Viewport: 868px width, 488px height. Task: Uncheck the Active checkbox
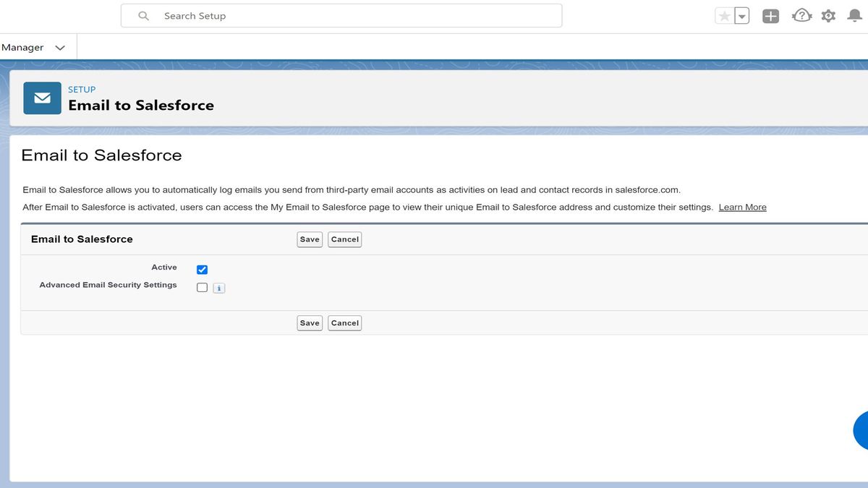(202, 269)
